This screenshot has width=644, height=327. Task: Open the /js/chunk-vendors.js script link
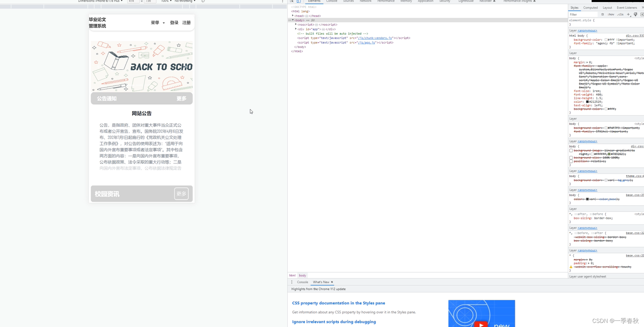[x=375, y=38]
